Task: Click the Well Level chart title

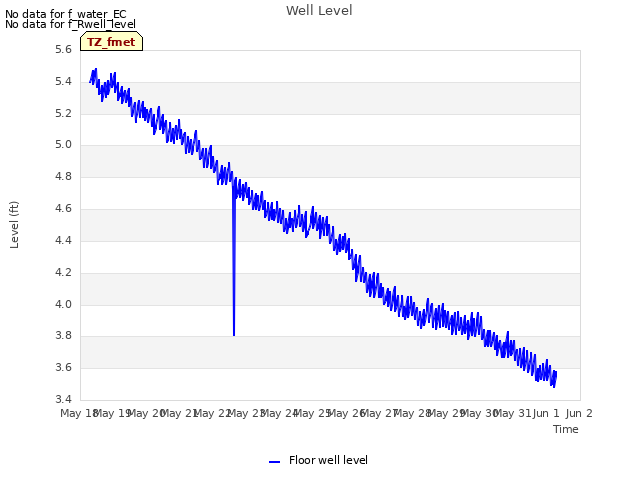Action: (319, 10)
